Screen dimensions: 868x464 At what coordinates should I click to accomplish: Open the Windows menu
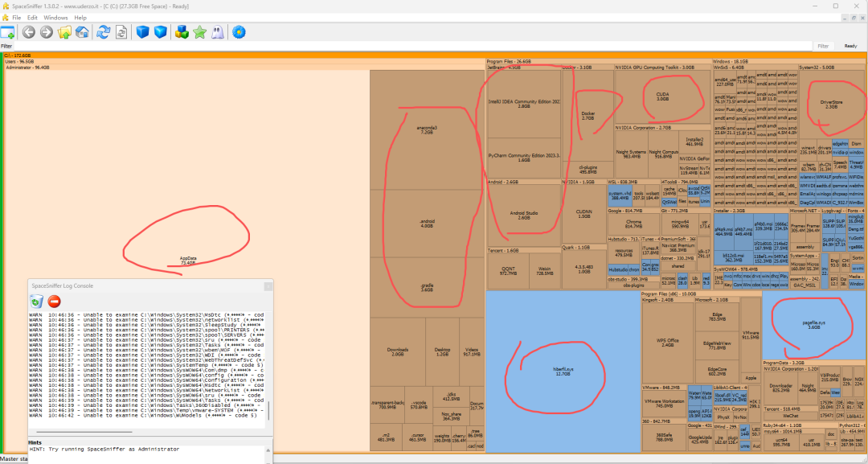55,17
